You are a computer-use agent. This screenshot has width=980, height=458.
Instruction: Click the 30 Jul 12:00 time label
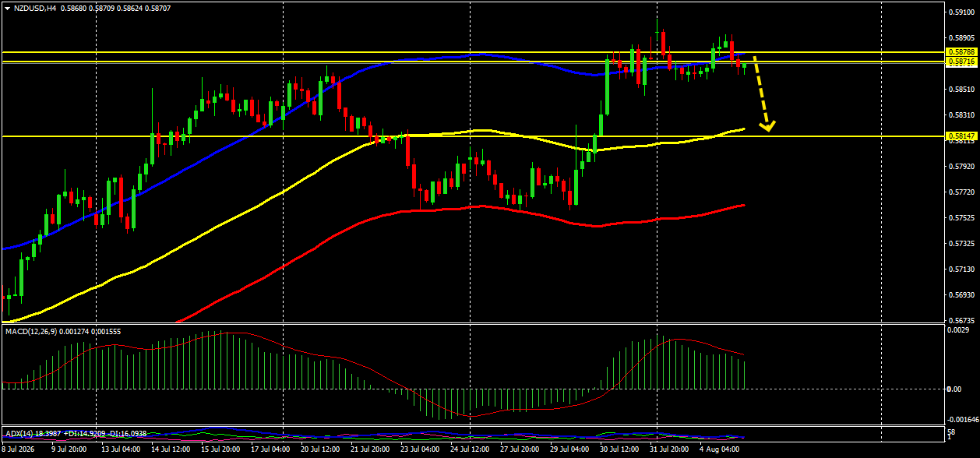point(619,449)
